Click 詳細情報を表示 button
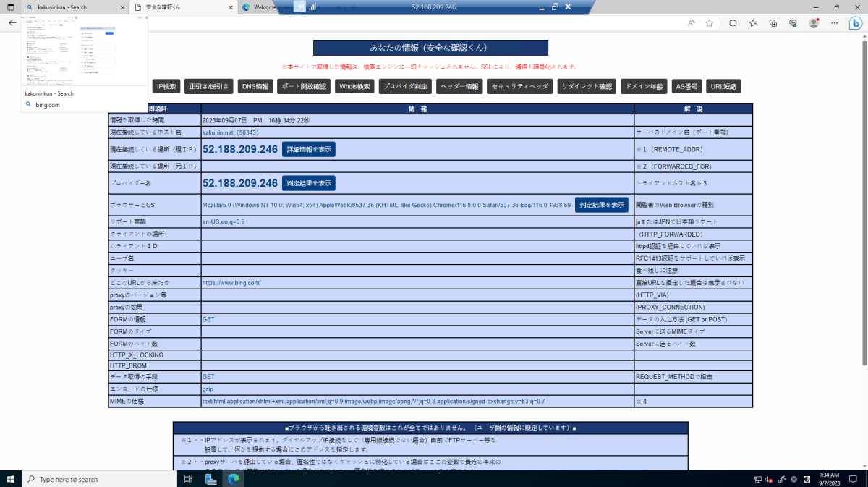This screenshot has height=487, width=868. click(309, 149)
